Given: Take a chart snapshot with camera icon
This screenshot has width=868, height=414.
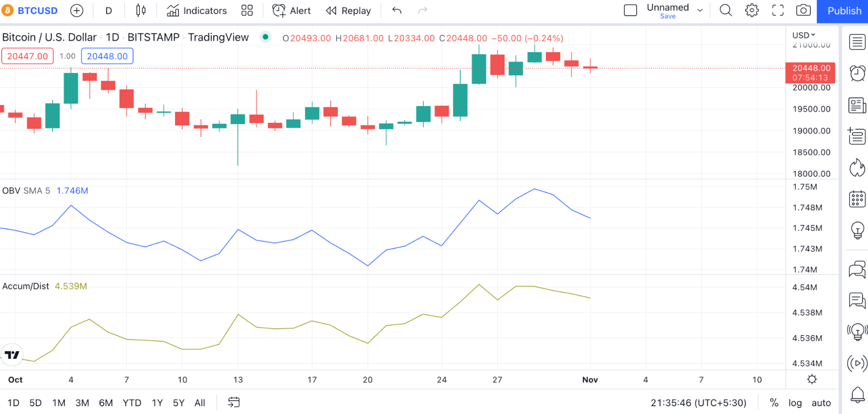Looking at the screenshot, I should click(803, 10).
